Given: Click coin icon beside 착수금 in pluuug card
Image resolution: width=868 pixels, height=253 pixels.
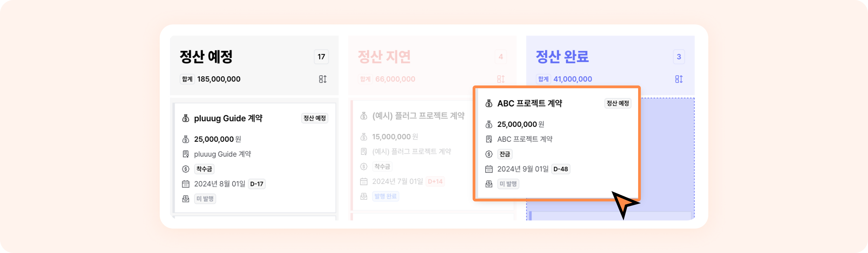Looking at the screenshot, I should [185, 169].
